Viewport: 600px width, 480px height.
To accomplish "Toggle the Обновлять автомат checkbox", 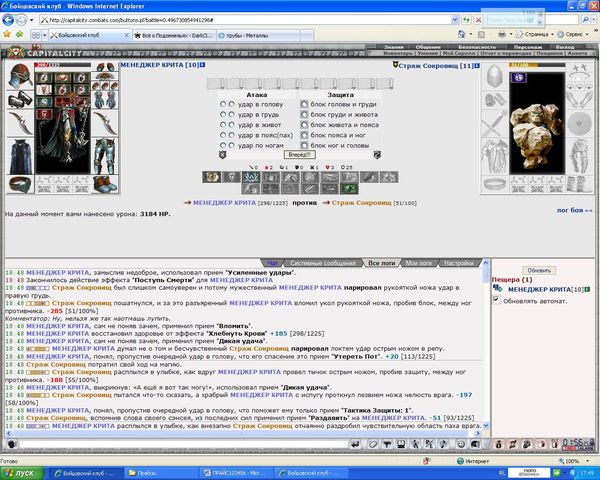I will 496,300.
